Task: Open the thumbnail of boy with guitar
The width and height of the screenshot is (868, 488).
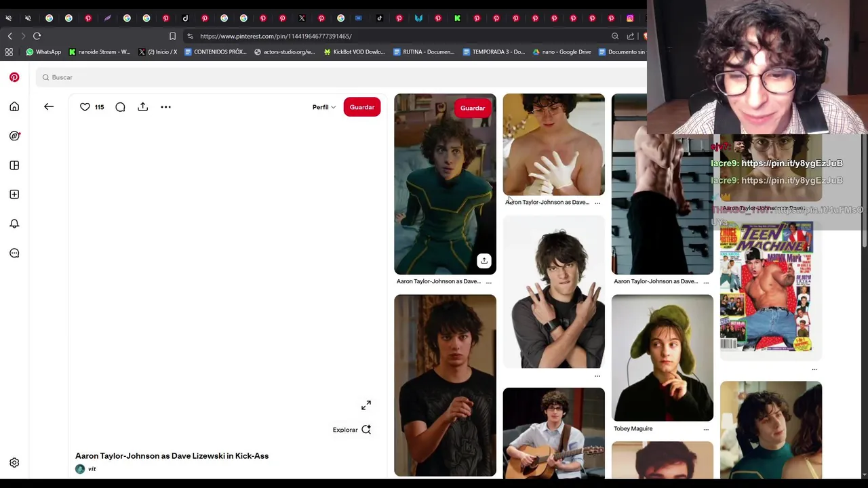Action: 553,432
